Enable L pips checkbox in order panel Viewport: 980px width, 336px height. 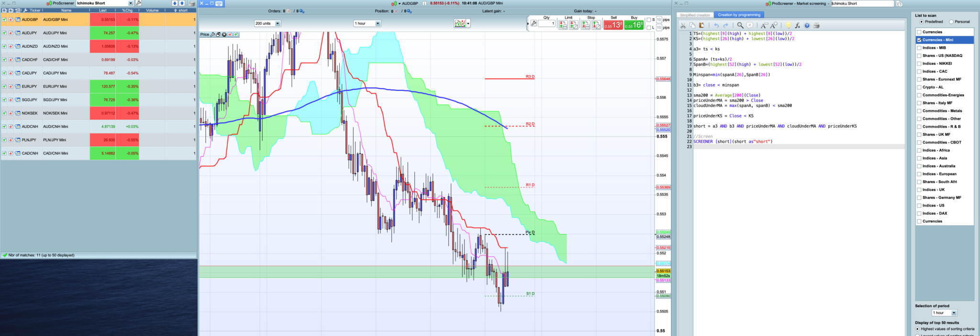point(648,28)
